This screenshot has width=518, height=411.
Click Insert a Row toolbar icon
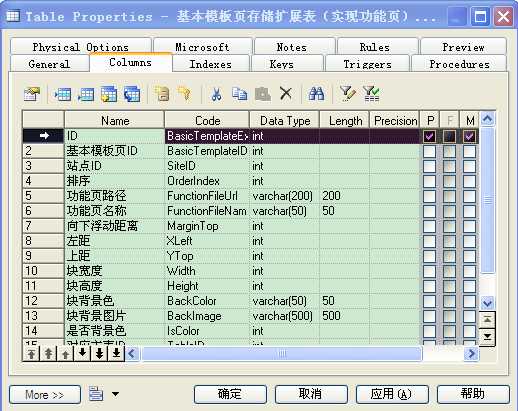tap(63, 94)
